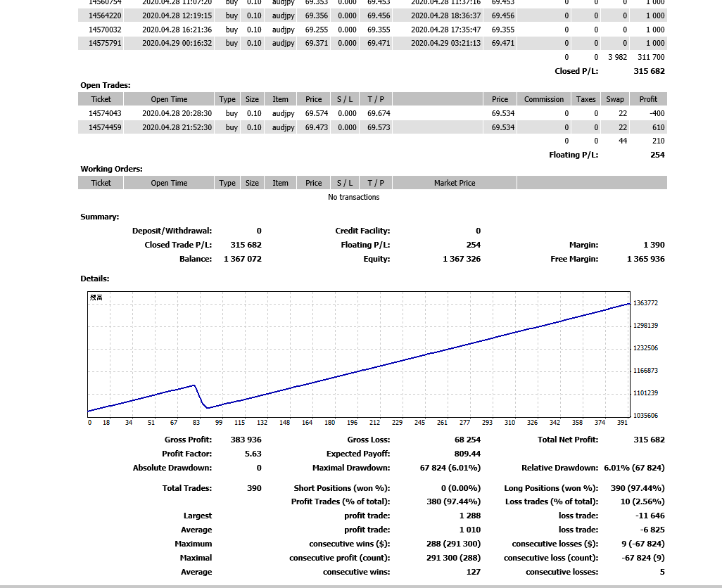Click the 'No transactions' text under Working Orders
The height and width of the screenshot is (588, 722).
353,197
